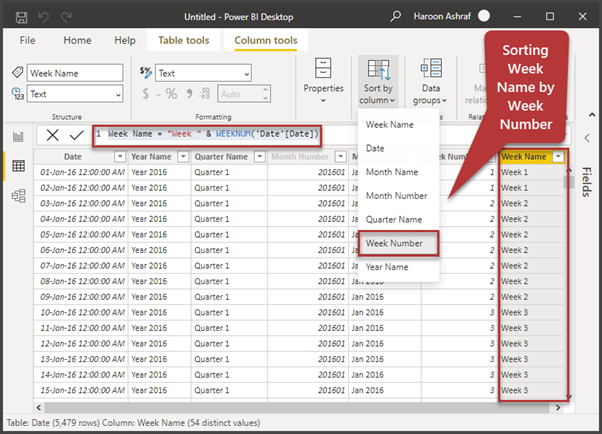The image size is (602, 434).
Task: Open Week Name column filter dropdown
Action: click(558, 156)
